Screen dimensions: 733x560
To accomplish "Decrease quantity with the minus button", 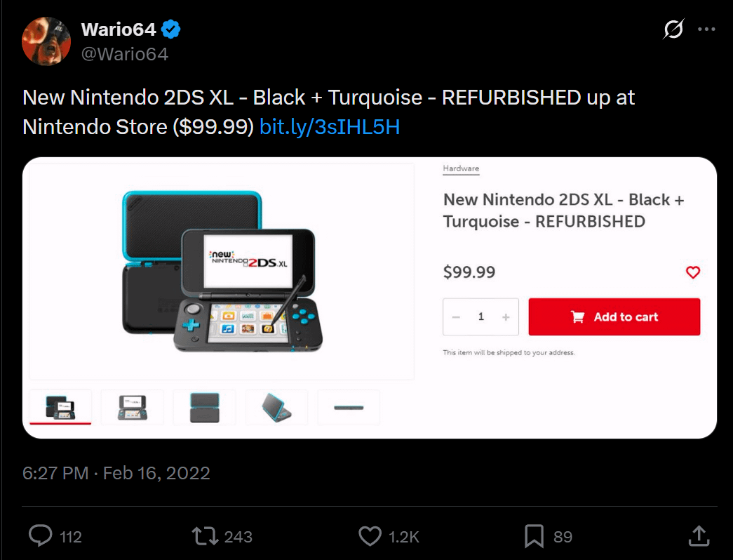I will (456, 317).
